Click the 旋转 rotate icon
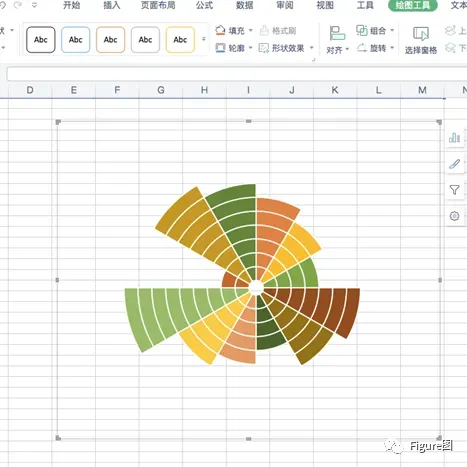Screen dimensions: 467x467 point(362,48)
